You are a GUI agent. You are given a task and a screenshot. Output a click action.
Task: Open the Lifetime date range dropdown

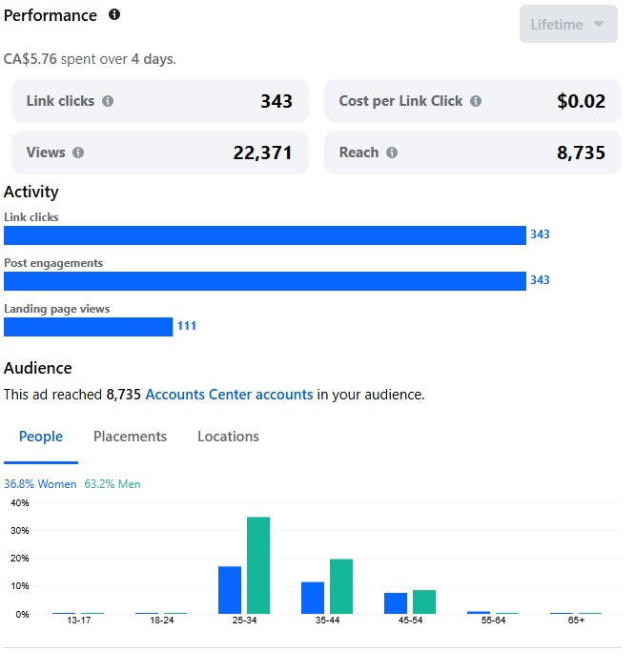(x=568, y=25)
